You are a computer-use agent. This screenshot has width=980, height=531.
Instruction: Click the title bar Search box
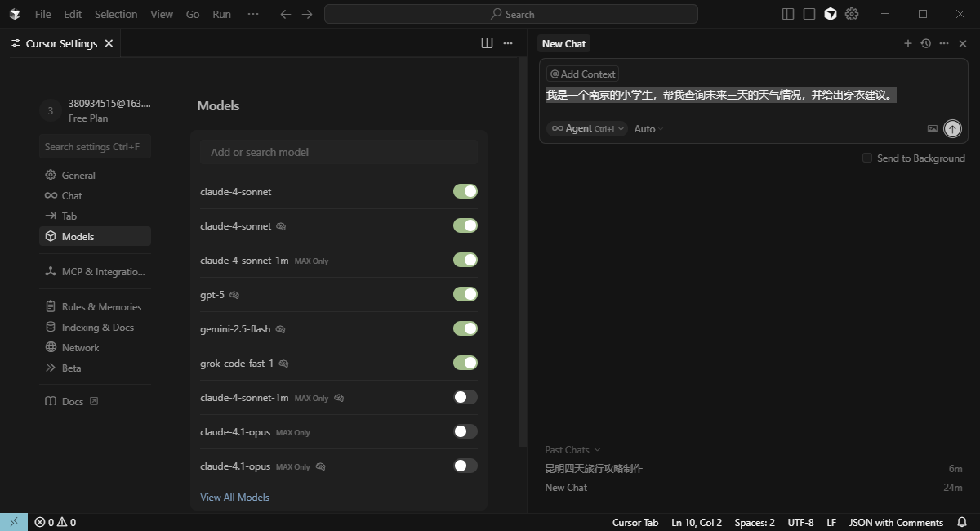click(511, 14)
